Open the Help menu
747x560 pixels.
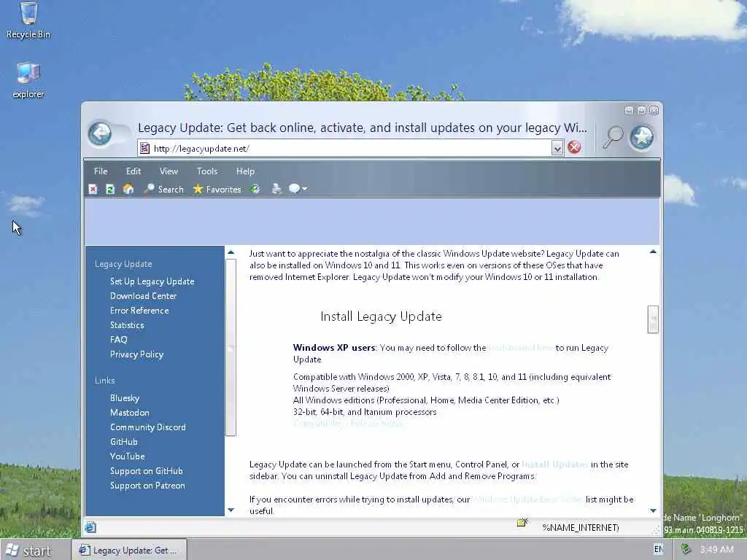245,171
